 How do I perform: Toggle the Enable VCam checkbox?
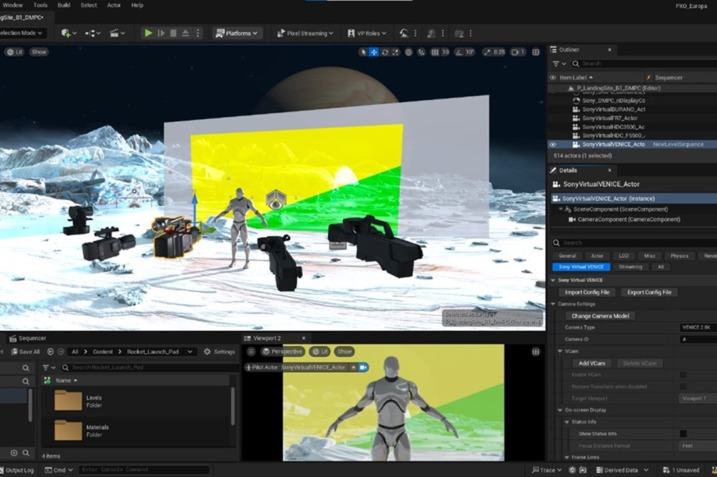(683, 374)
